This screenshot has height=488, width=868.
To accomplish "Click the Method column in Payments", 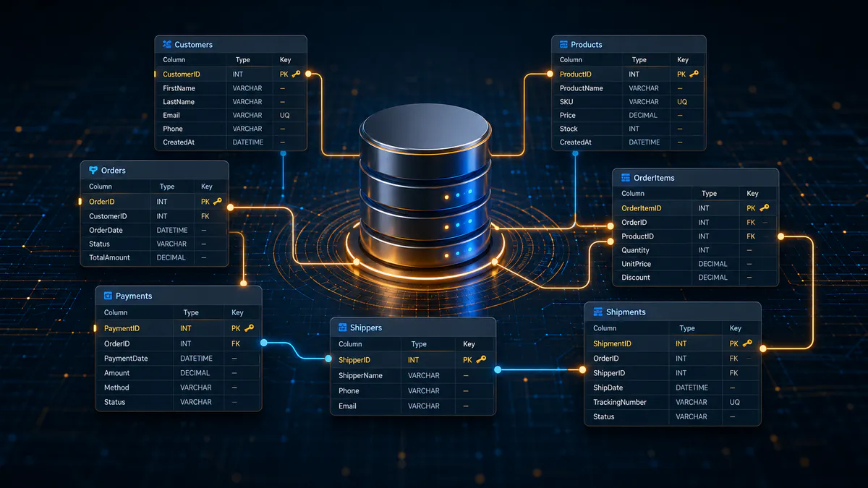I will click(x=116, y=388).
